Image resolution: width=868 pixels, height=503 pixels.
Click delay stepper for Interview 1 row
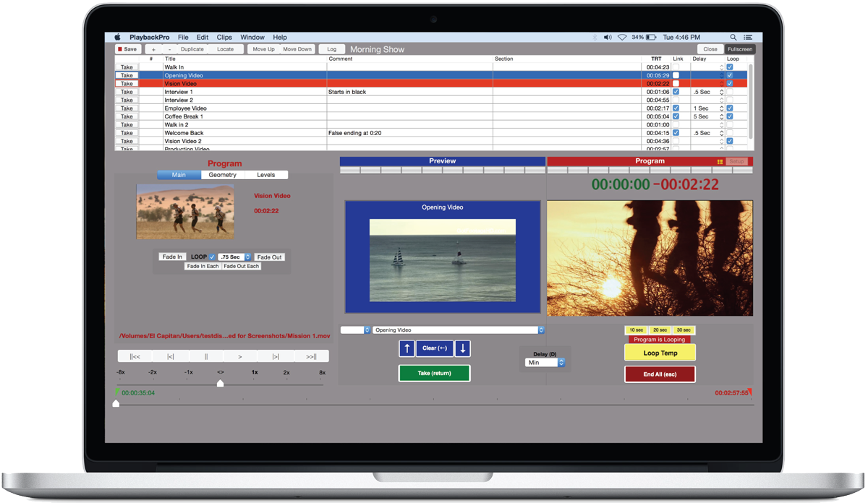point(721,92)
